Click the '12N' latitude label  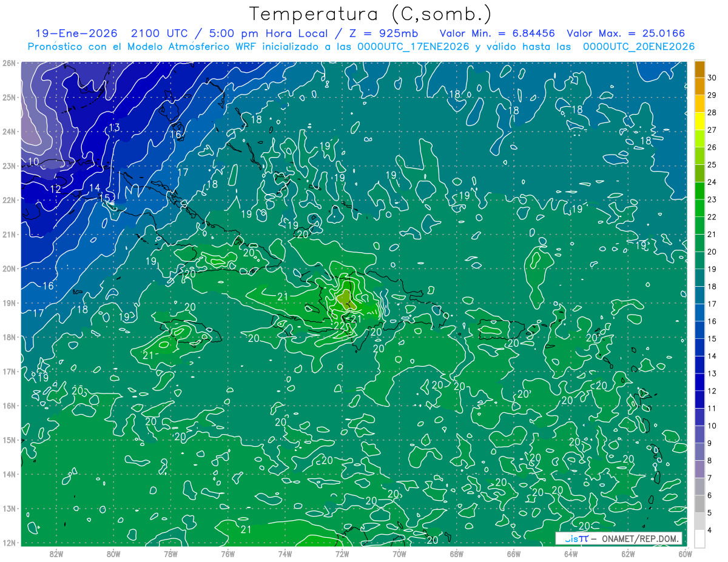8,543
